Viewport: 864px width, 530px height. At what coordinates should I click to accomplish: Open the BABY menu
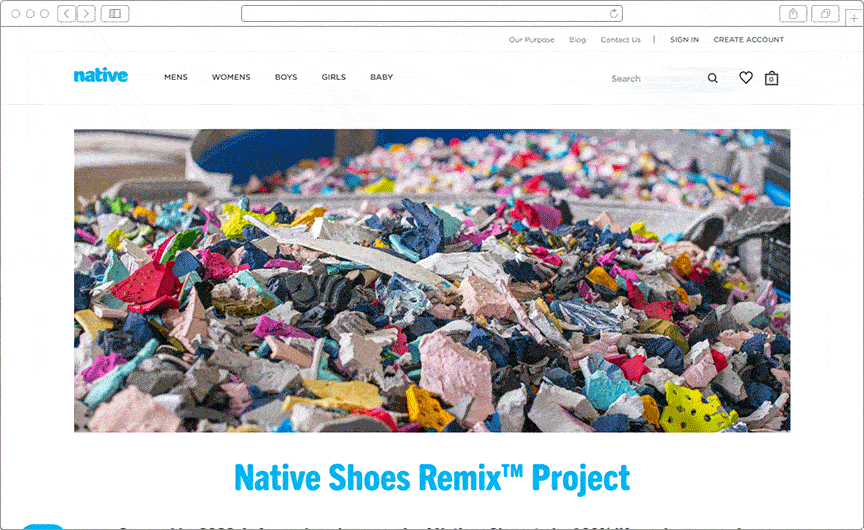point(381,77)
